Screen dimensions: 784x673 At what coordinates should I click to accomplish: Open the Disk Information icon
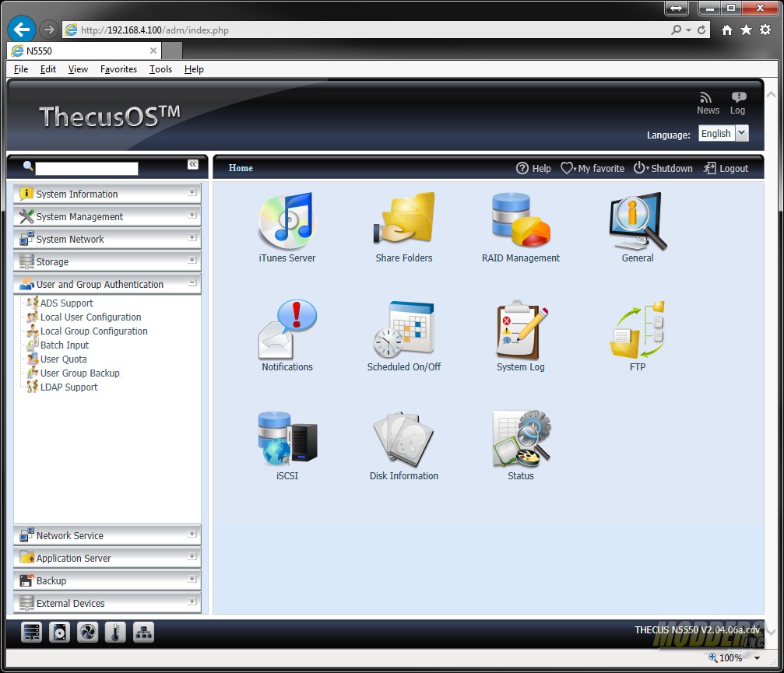point(404,438)
